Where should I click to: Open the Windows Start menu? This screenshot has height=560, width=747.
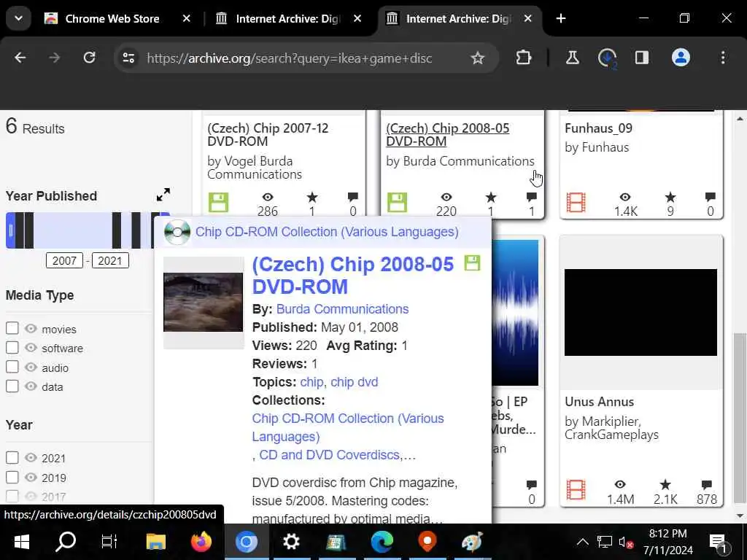pyautogui.click(x=21, y=542)
